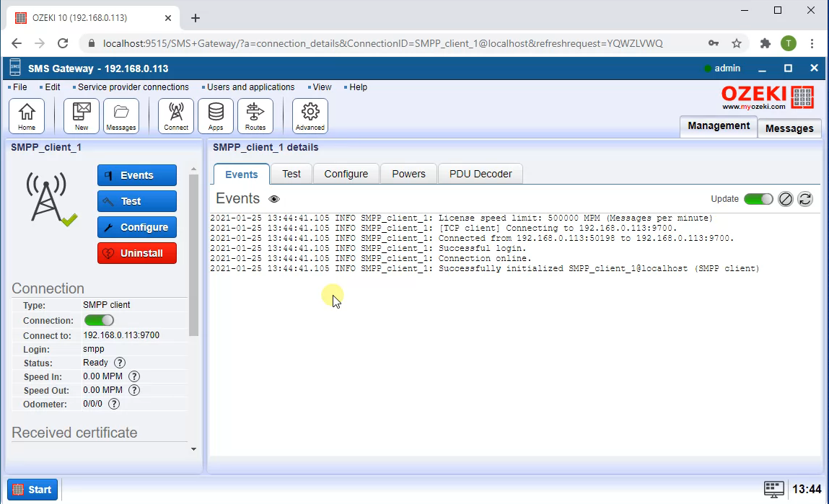The width and height of the screenshot is (829, 504).
Task: Click the 13:44 clock
Action: (807, 489)
